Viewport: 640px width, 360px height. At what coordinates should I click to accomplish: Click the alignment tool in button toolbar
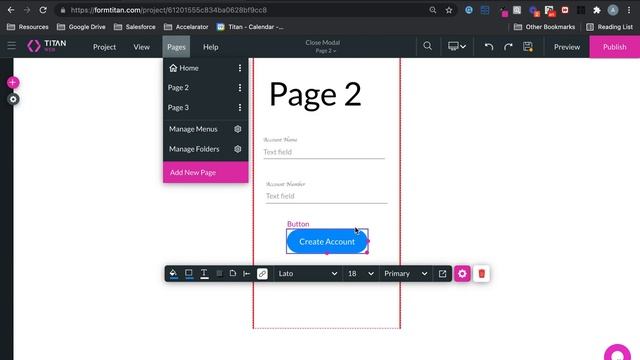[247, 273]
